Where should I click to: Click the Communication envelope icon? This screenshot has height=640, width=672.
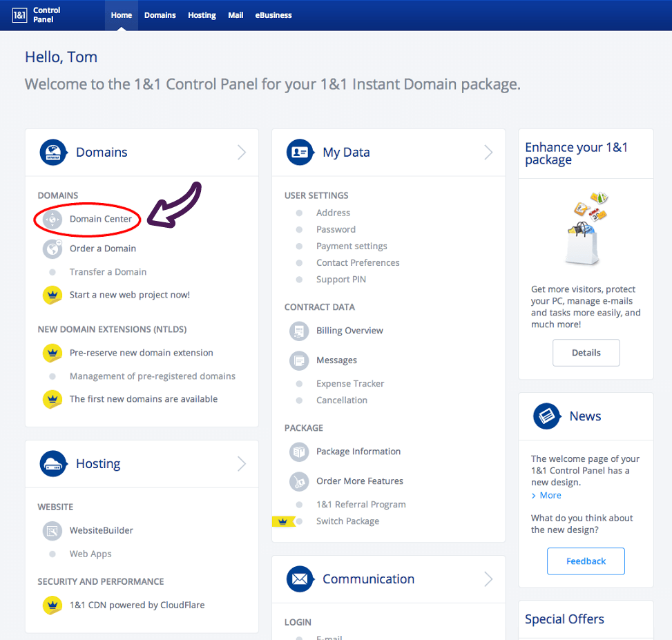pyautogui.click(x=300, y=579)
